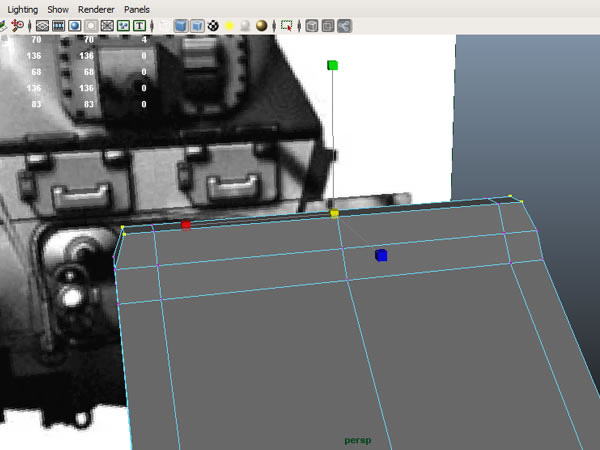Image resolution: width=600 pixels, height=450 pixels.
Task: Click the safe action icon
Action: point(123,25)
